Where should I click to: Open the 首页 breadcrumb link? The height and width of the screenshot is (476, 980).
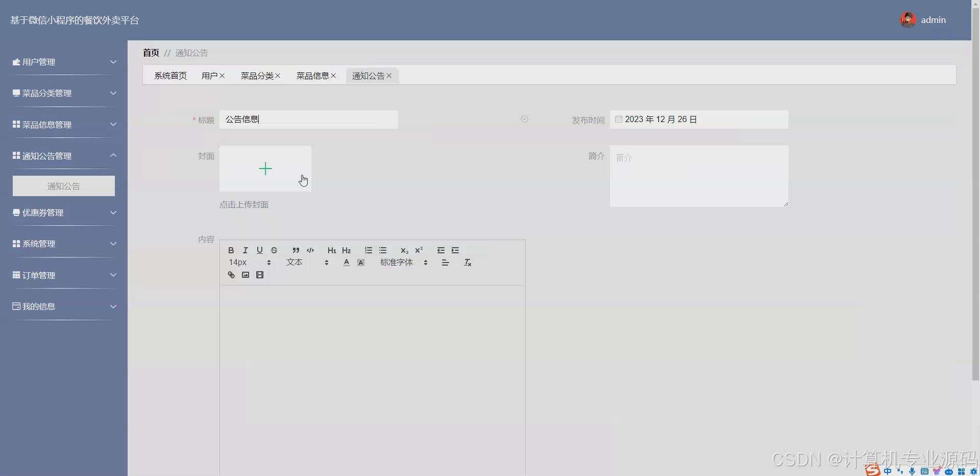151,53
